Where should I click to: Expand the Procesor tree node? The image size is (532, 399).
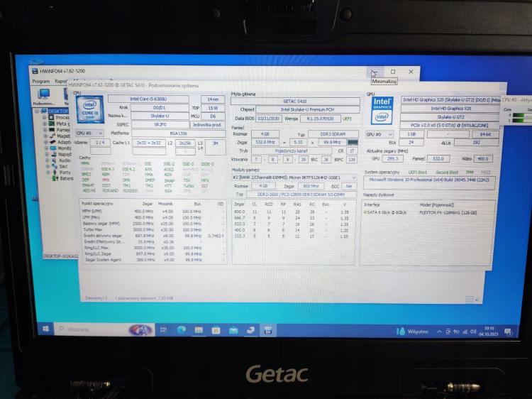point(44,117)
